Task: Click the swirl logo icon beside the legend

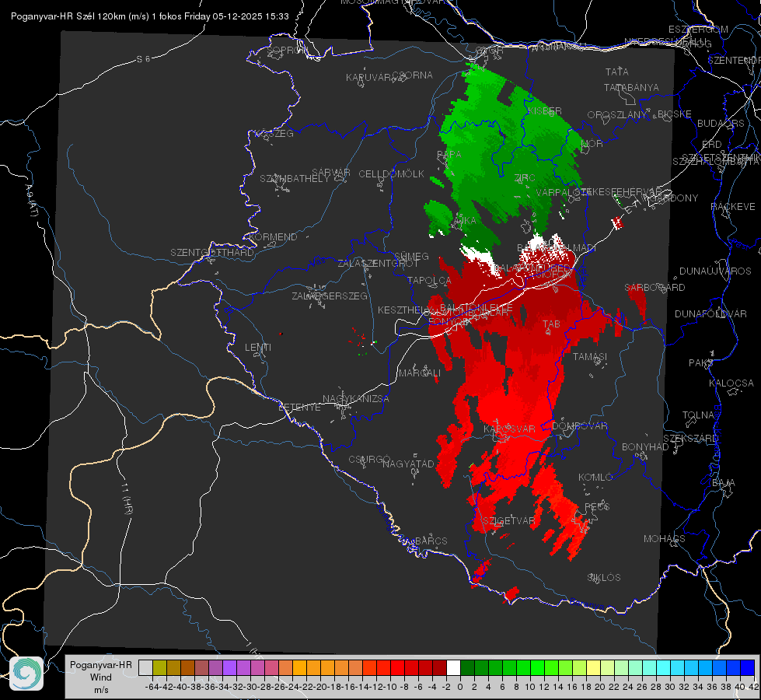Action: (x=26, y=674)
